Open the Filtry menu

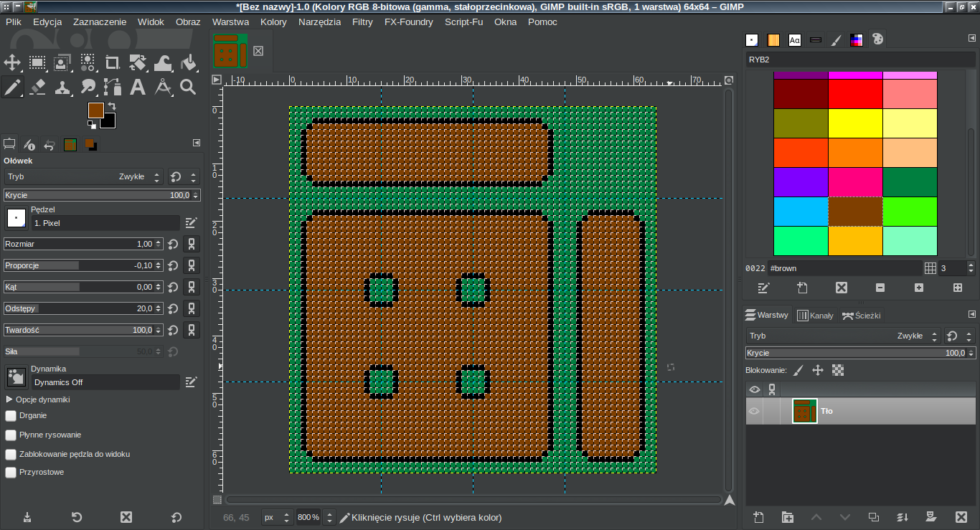[362, 22]
